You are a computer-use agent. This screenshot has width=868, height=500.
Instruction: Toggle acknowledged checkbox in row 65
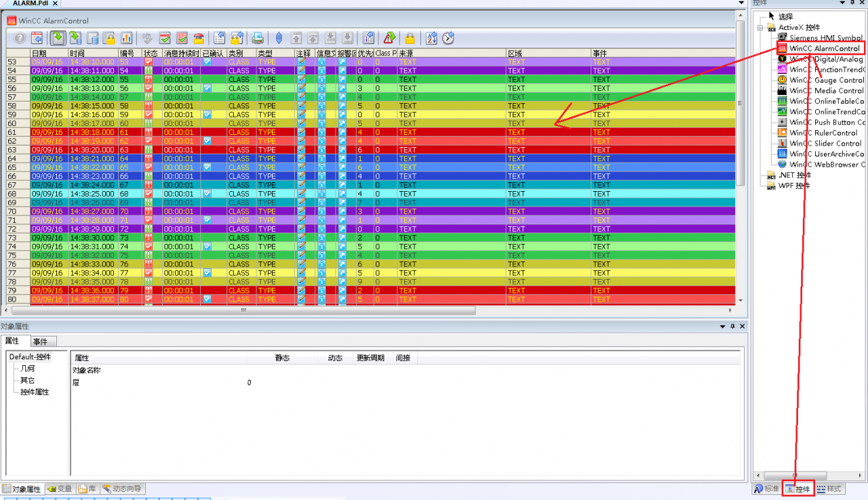208,167
